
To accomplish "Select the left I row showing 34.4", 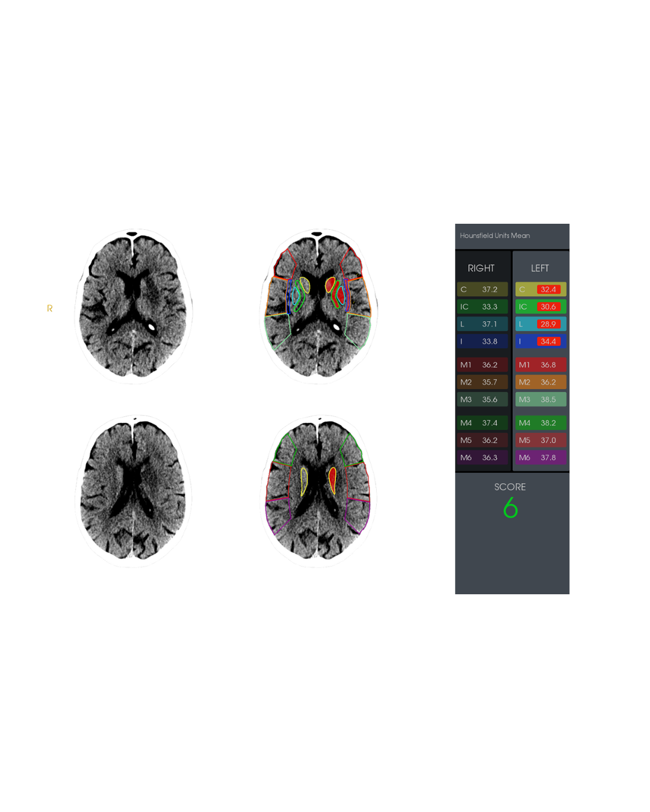I will pyautogui.click(x=540, y=342).
